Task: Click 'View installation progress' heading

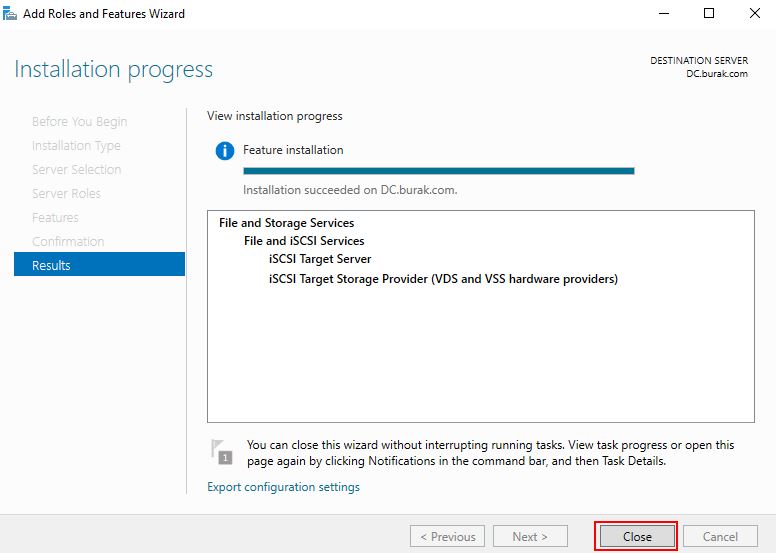Action: (275, 116)
